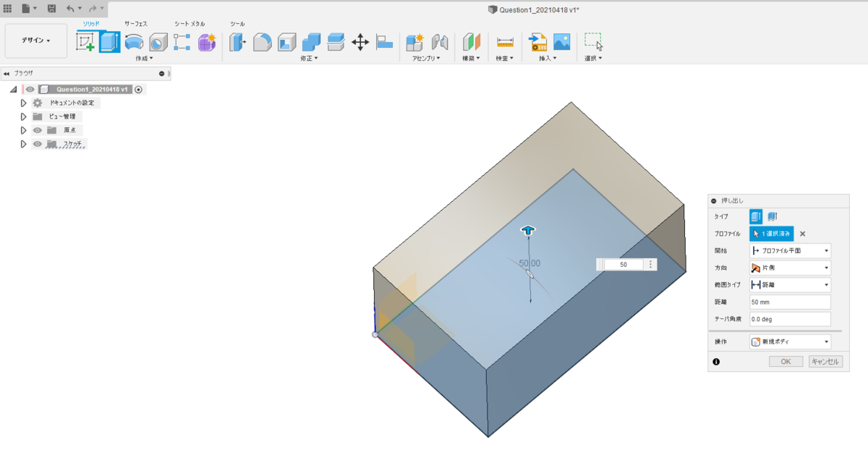
Task: Open the File menu document icon
Action: pos(26,8)
